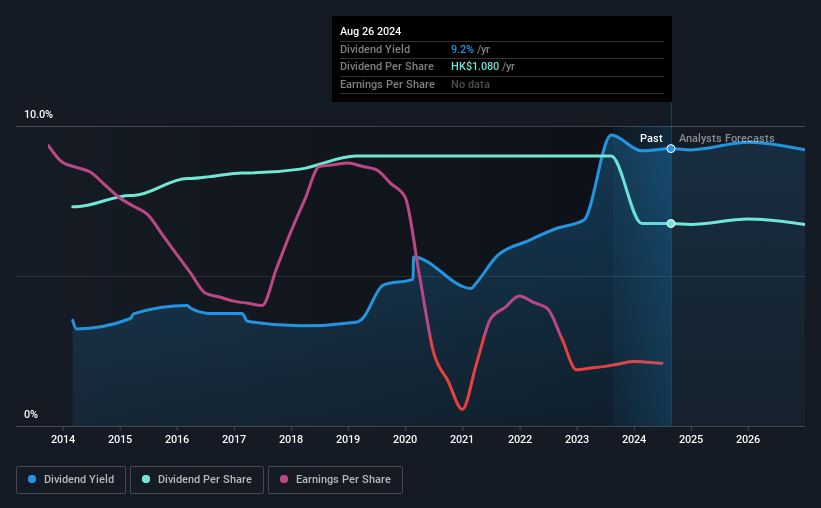
Task: Click the 2021 x-axis label
Action: pyautogui.click(x=462, y=439)
